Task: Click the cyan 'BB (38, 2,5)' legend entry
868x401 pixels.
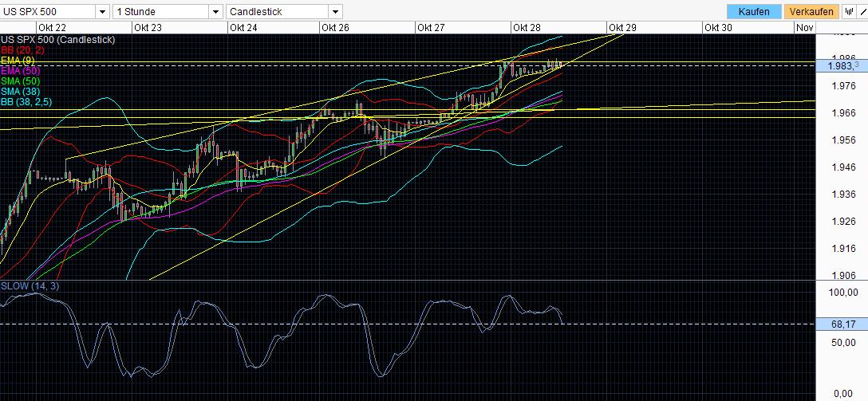Action: [x=28, y=102]
